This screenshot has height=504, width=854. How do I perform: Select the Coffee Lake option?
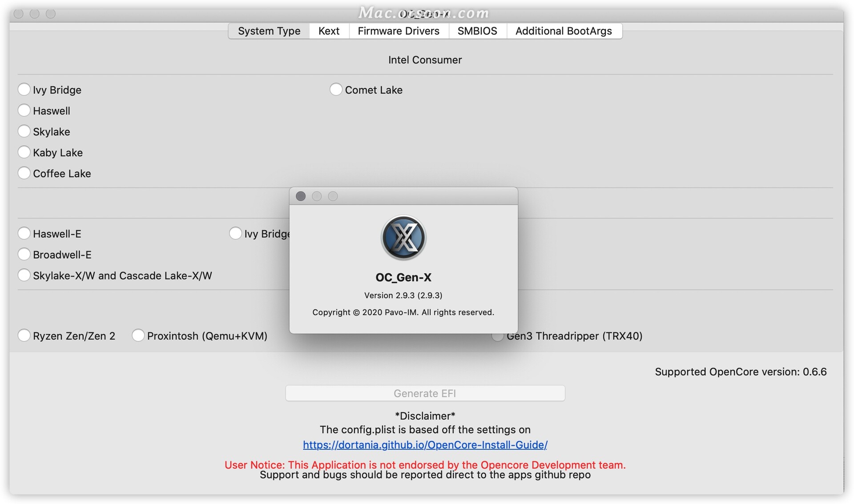point(24,173)
